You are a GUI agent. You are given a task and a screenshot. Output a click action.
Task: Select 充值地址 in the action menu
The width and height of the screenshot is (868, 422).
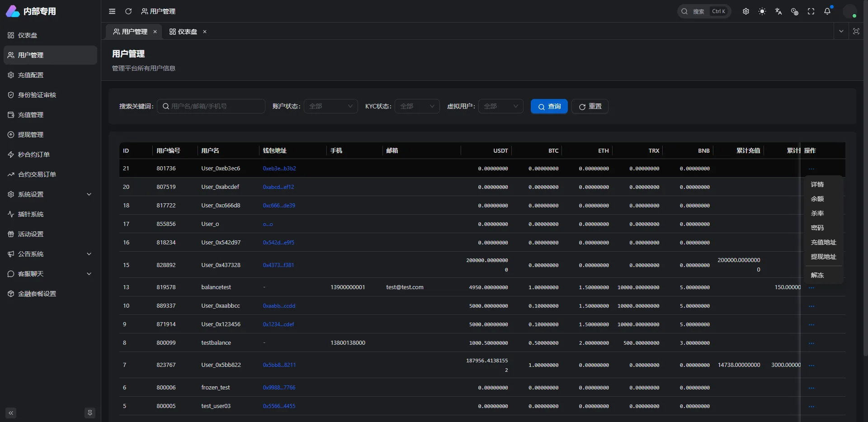click(x=823, y=242)
